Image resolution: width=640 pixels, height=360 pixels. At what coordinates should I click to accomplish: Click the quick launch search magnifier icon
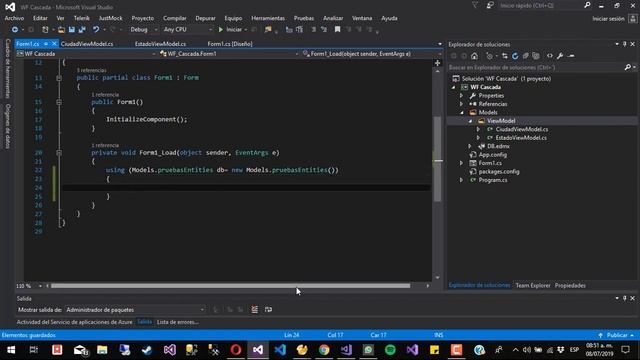tap(587, 5)
